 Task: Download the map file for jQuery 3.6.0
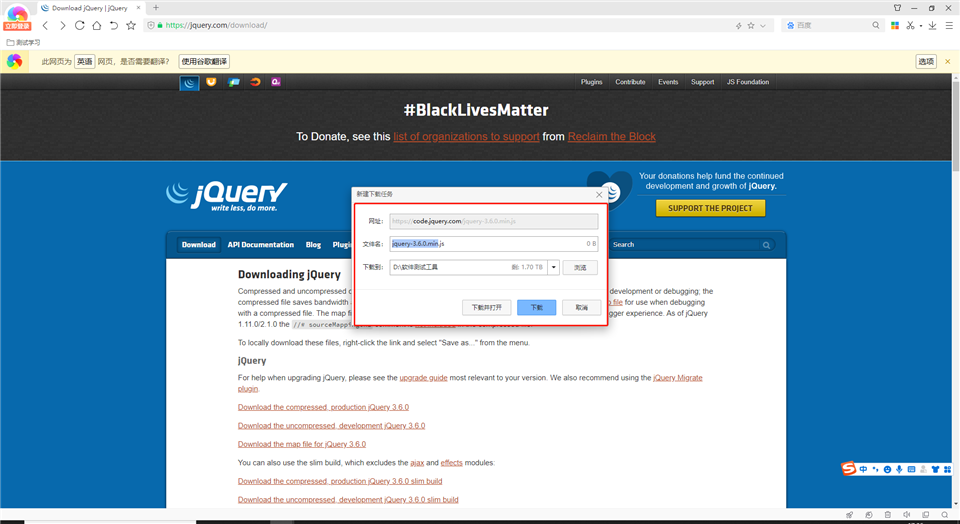[x=302, y=444]
